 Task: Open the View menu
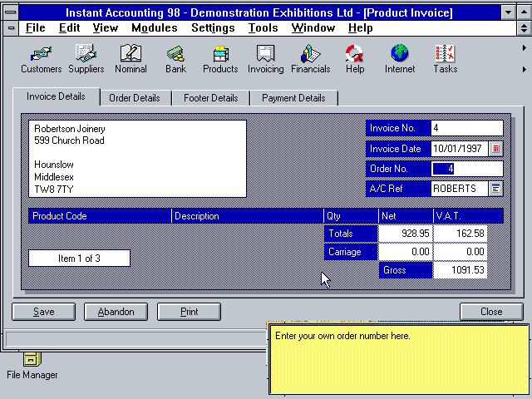click(x=106, y=27)
